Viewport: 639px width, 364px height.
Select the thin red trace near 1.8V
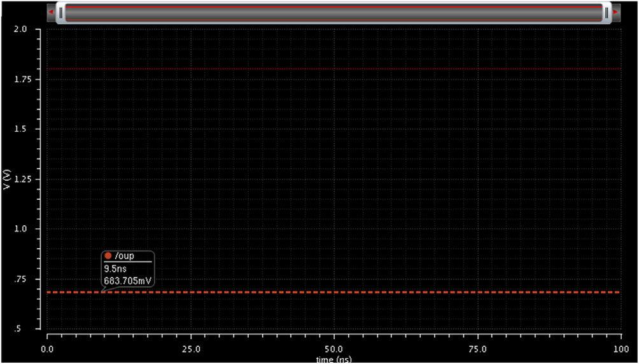[382, 69]
